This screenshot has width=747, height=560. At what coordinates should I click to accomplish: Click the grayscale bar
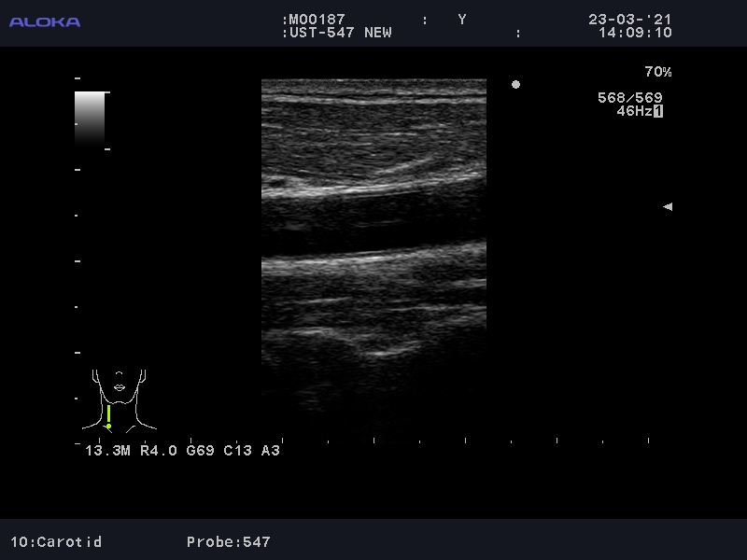[x=90, y=119]
